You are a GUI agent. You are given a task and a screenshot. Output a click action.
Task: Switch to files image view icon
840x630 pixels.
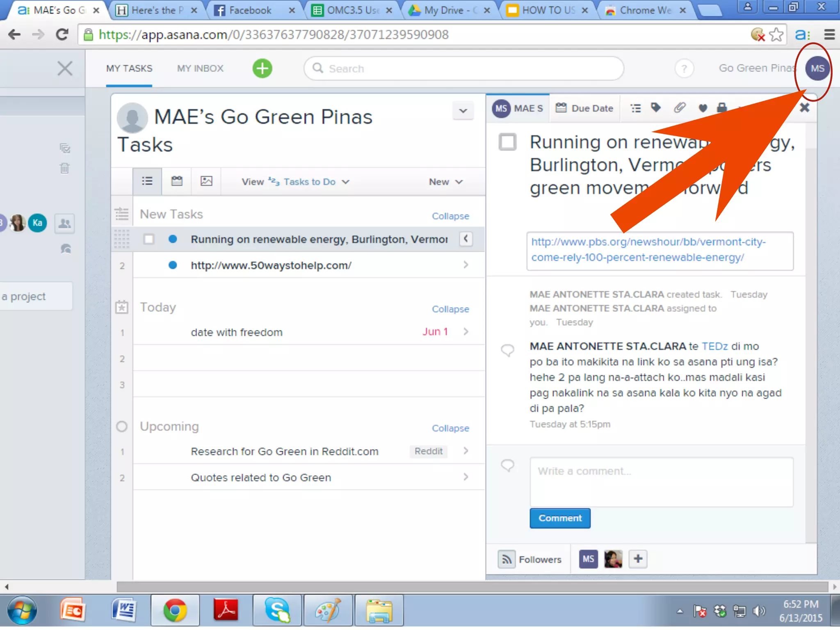(x=206, y=181)
